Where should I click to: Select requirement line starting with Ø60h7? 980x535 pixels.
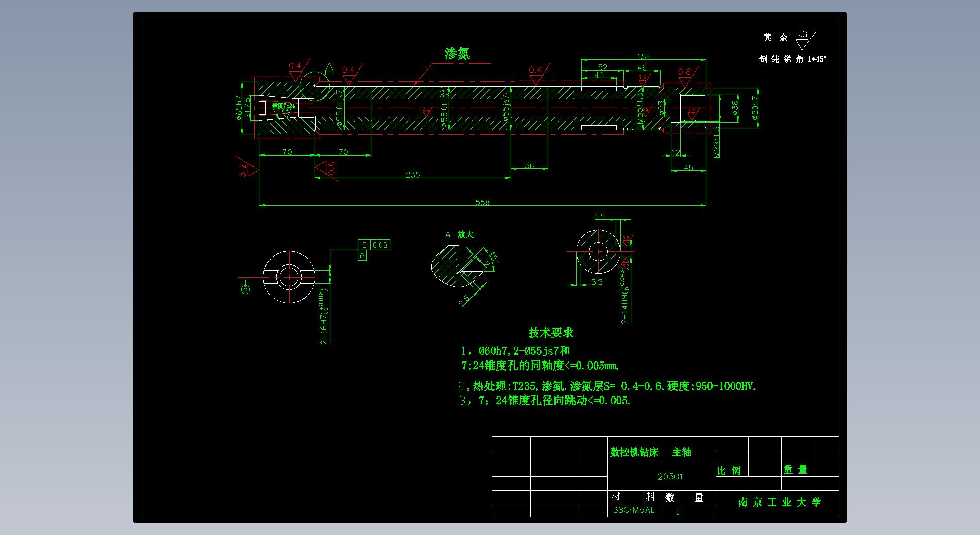[515, 351]
